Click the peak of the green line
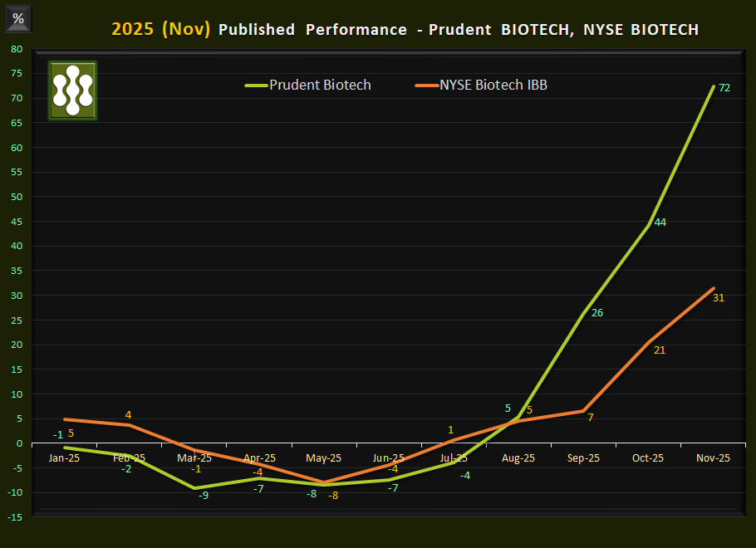 pyautogui.click(x=715, y=84)
